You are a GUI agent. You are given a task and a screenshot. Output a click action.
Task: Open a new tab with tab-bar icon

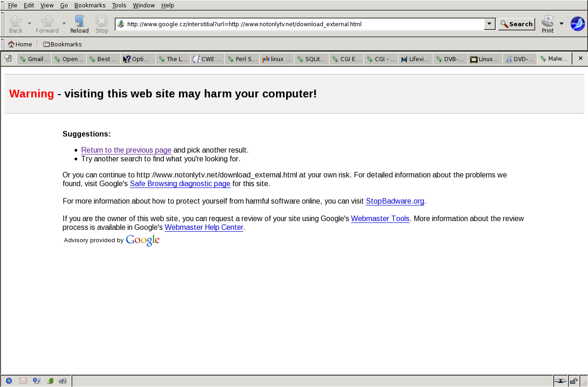[8, 58]
